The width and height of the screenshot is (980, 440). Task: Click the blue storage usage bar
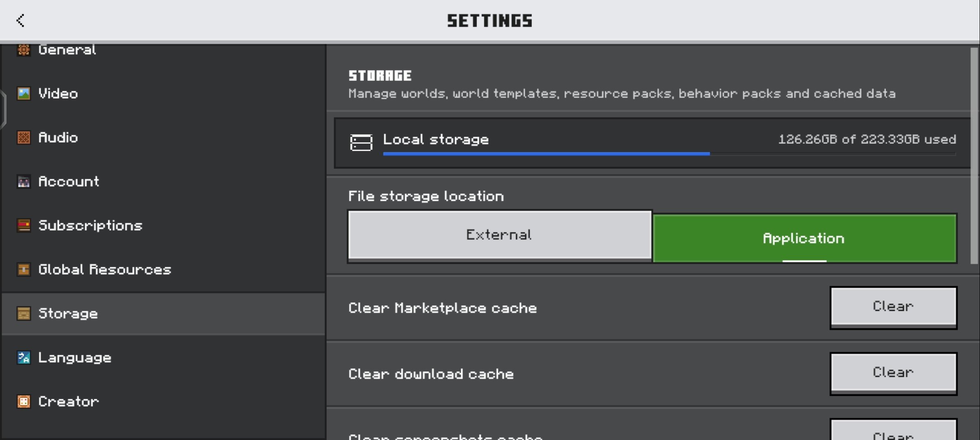pyautogui.click(x=546, y=154)
